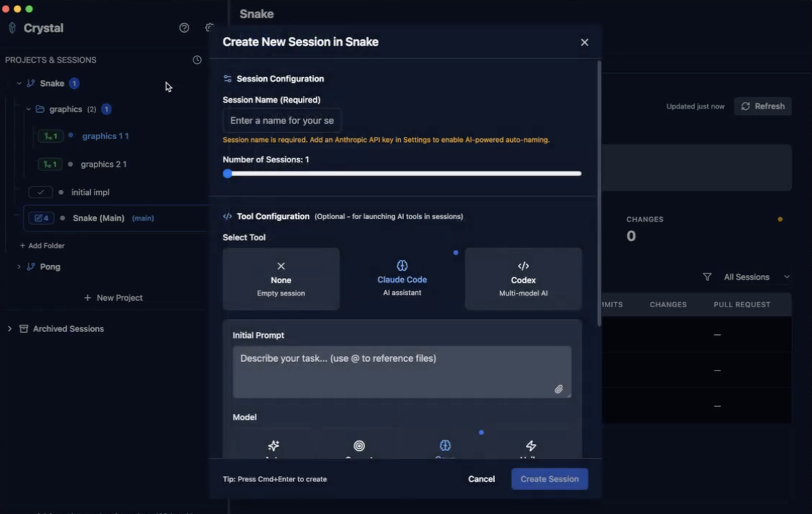The height and width of the screenshot is (514, 812).
Task: Open the graphics 1 1 session
Action: coord(106,136)
